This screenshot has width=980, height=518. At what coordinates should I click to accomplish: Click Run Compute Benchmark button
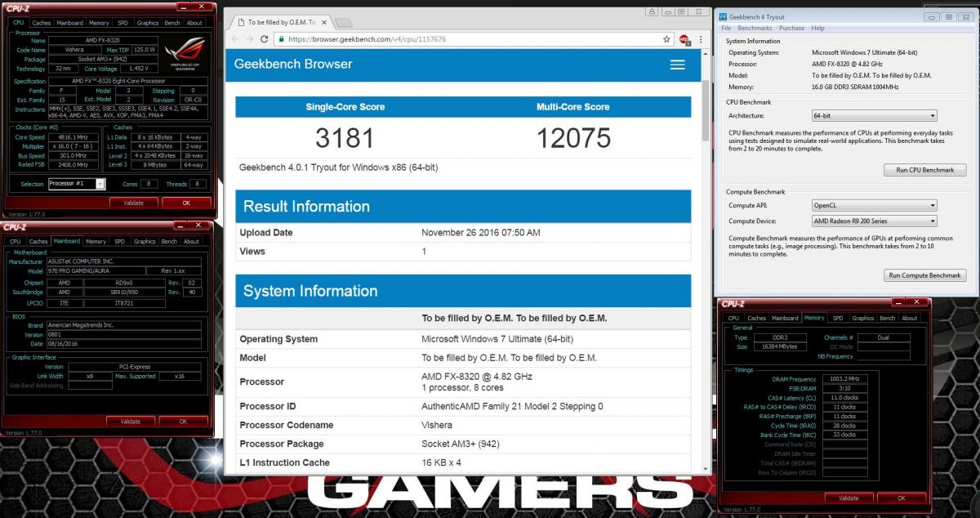click(x=925, y=275)
